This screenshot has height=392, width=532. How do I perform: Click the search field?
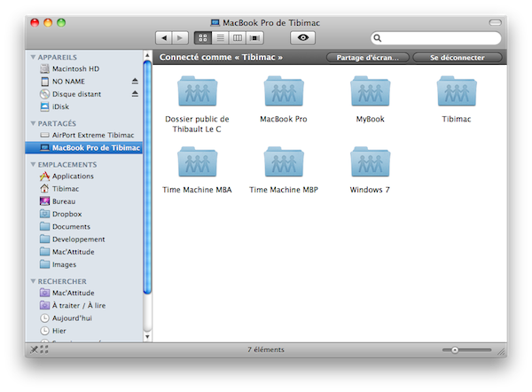click(436, 38)
